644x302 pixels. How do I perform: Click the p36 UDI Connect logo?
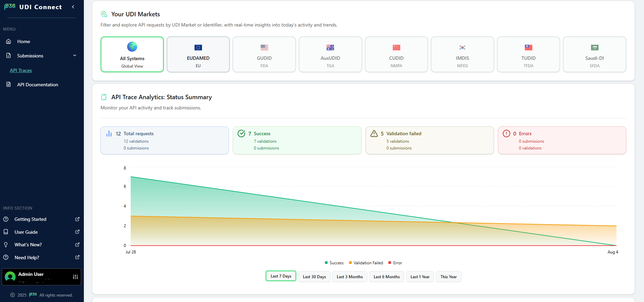coord(33,7)
